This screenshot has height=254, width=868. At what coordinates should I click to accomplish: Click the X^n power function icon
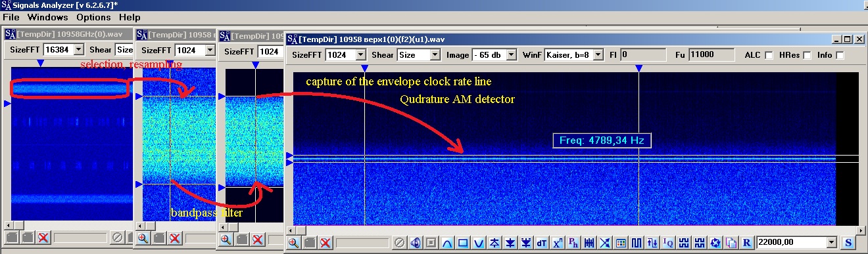(557, 242)
